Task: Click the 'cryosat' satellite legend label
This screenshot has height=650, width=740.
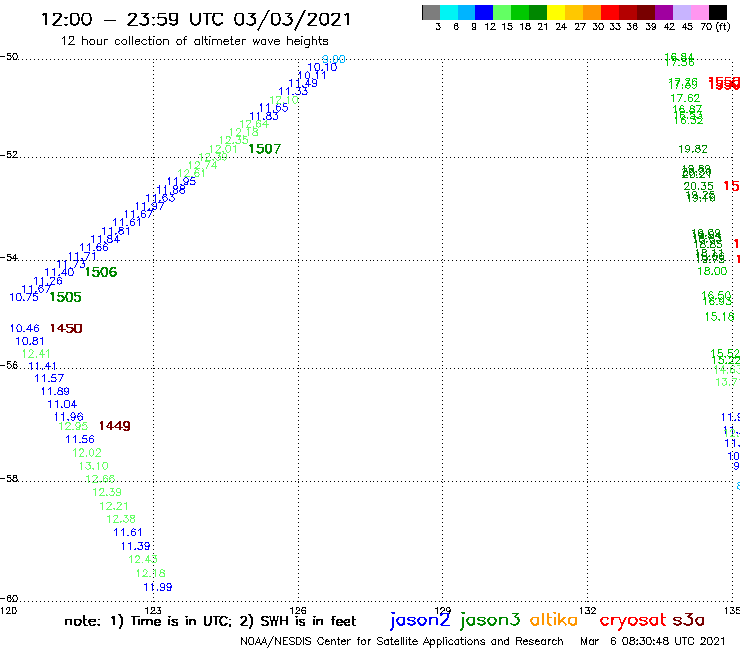Action: [633, 621]
